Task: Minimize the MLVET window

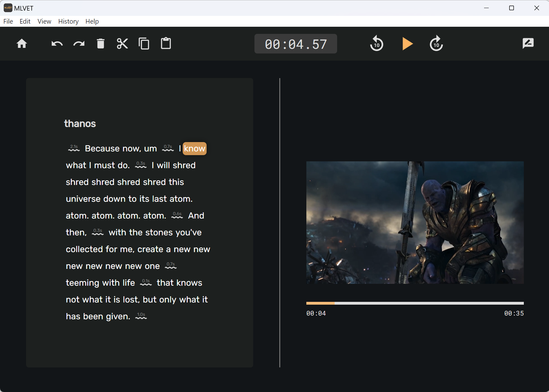Action: (x=487, y=8)
